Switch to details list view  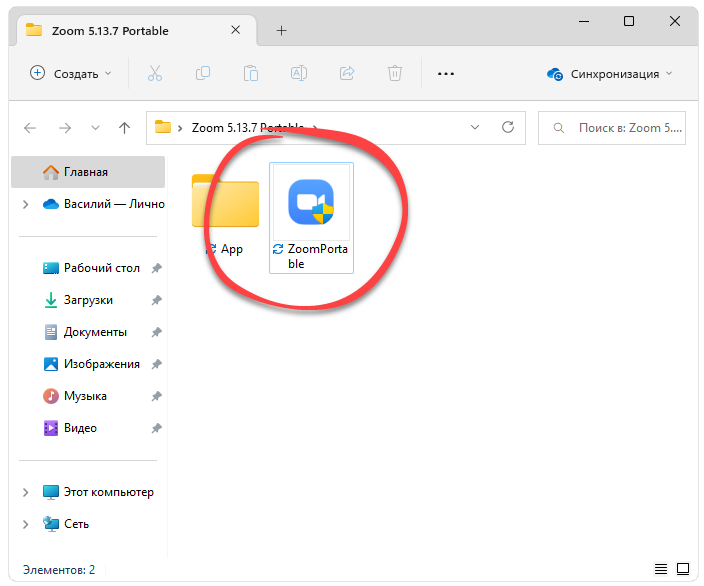coord(660,569)
